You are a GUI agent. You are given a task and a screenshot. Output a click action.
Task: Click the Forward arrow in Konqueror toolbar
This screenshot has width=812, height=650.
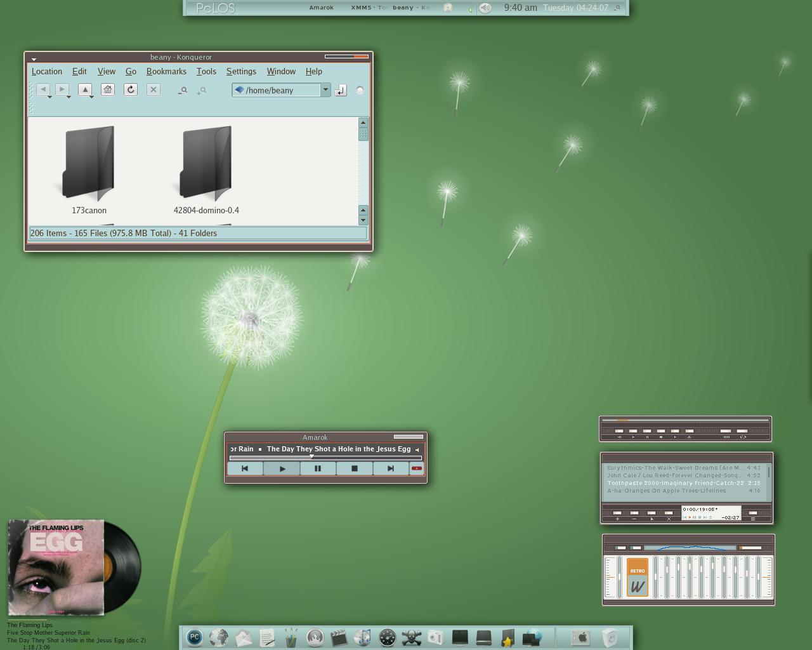tap(62, 90)
